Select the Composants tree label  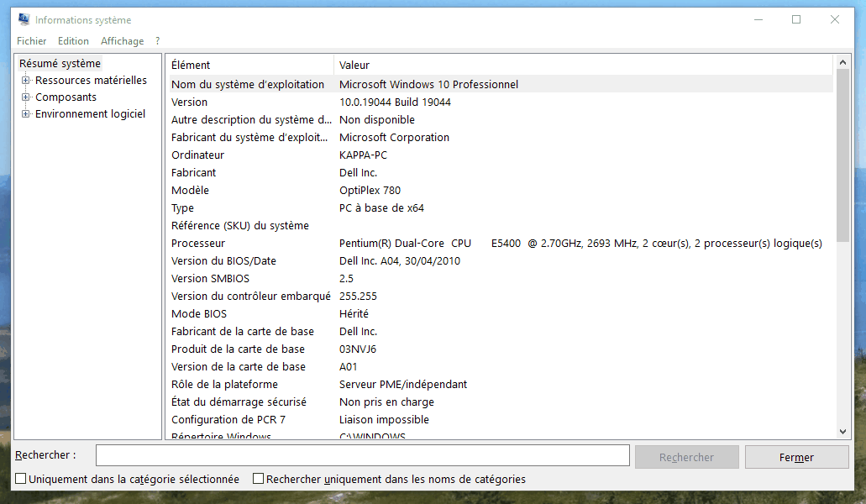click(x=66, y=97)
